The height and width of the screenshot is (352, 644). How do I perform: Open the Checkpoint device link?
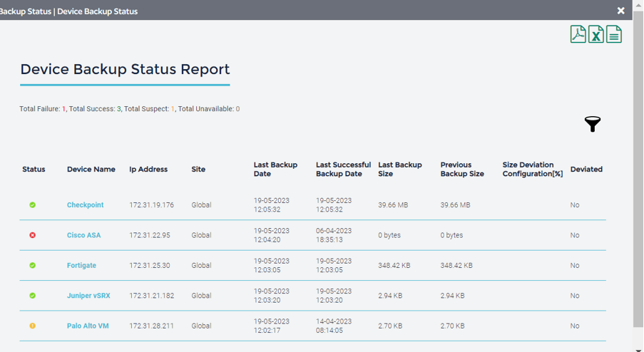point(85,205)
